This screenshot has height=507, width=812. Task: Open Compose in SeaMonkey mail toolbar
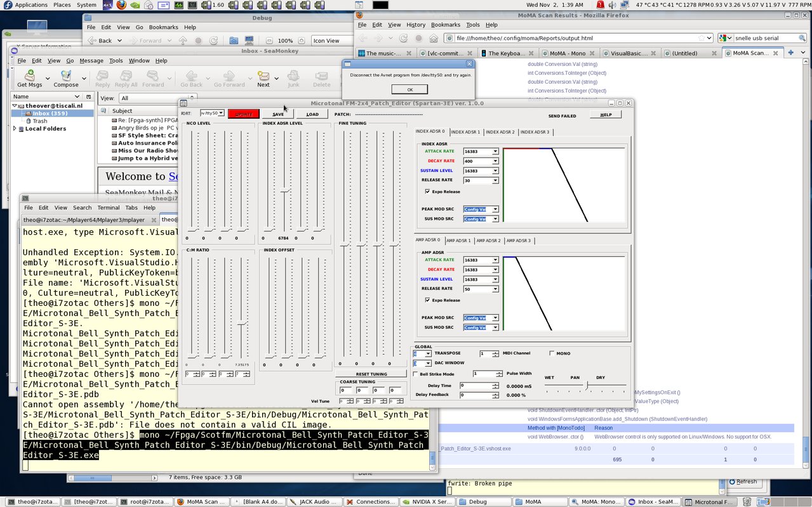65,79
